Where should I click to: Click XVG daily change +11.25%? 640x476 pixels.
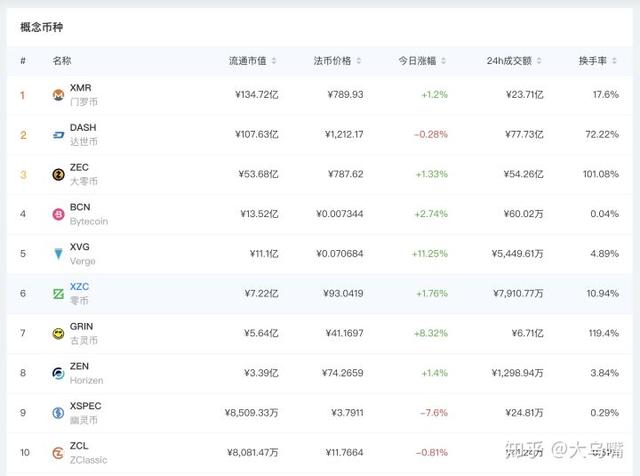pos(430,254)
